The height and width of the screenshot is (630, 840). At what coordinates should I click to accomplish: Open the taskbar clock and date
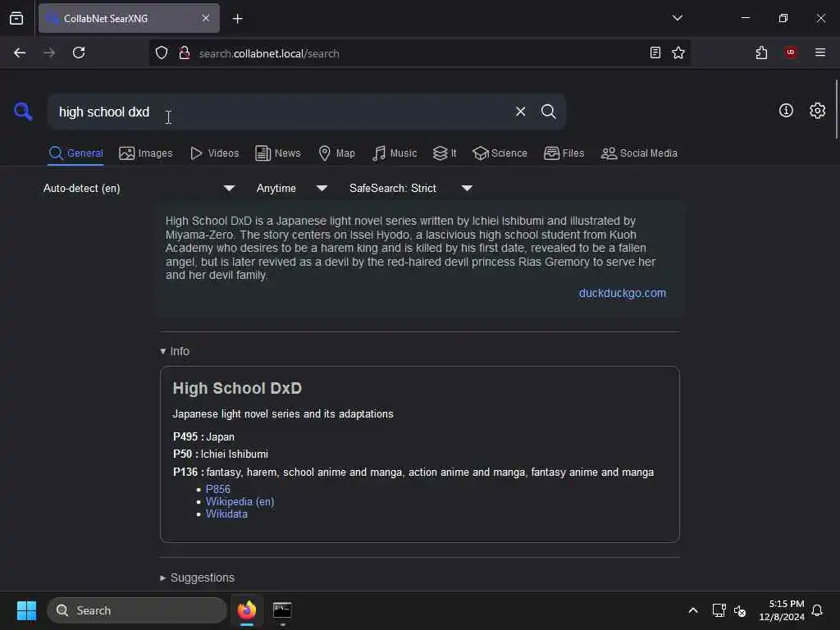tap(781, 610)
